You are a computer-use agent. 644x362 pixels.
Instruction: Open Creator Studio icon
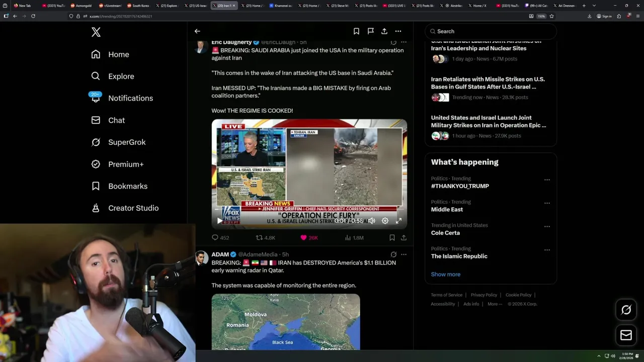click(x=96, y=208)
